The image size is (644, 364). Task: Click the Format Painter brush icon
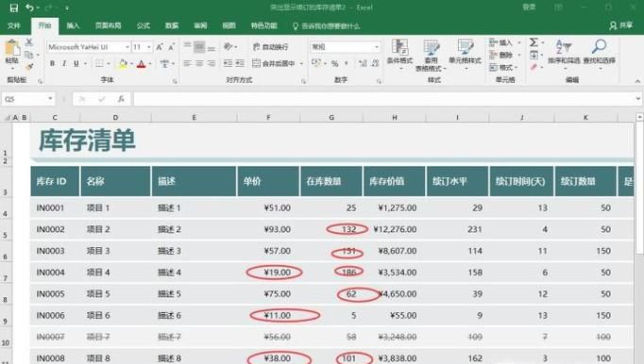pyautogui.click(x=28, y=66)
